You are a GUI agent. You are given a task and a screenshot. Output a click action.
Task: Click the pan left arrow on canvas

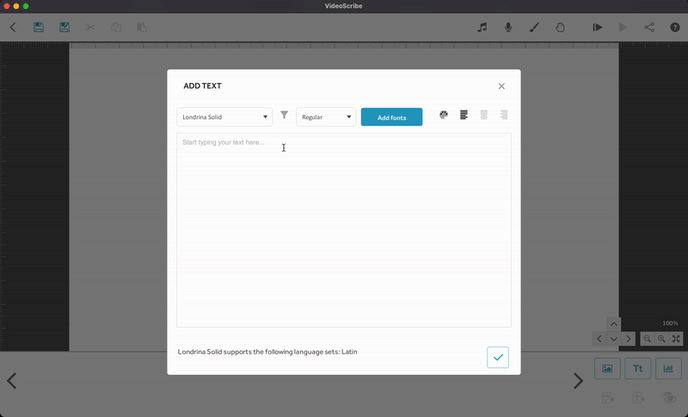599,339
